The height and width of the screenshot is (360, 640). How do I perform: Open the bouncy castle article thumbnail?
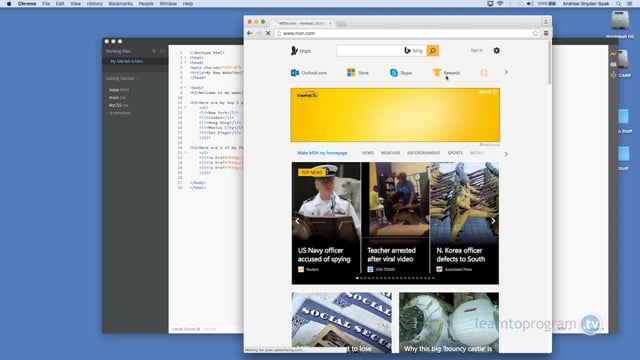449,322
